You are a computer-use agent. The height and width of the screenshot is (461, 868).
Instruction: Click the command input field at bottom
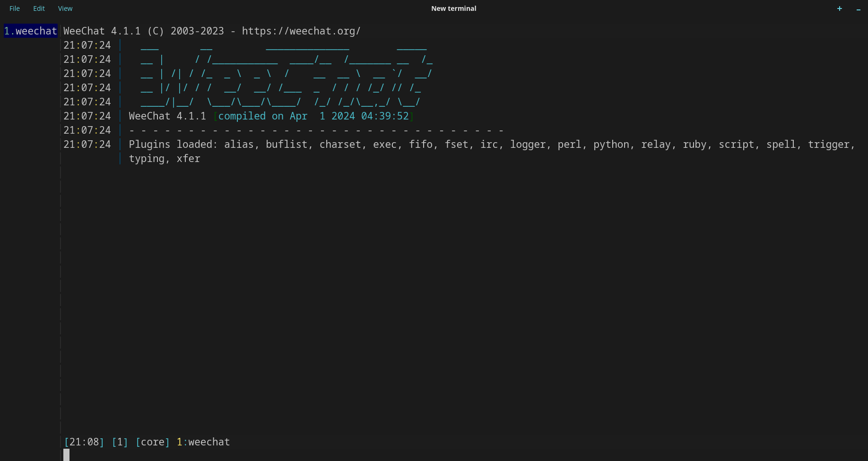tap(189, 454)
